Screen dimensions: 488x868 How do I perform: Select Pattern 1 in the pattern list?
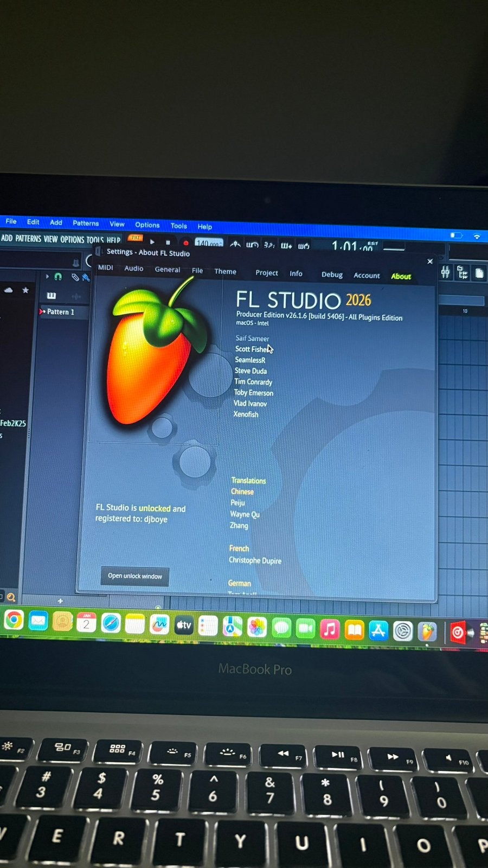point(60,312)
